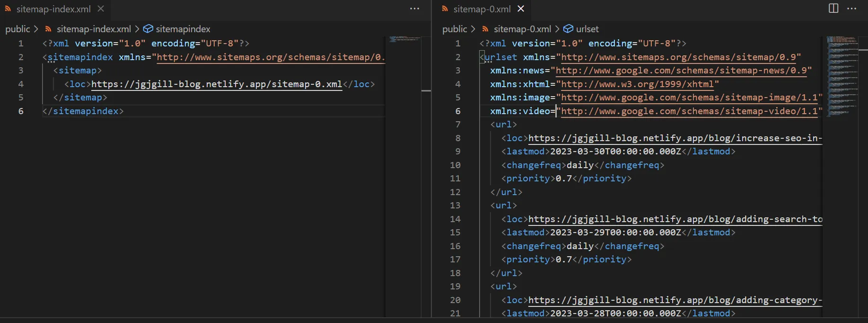Click the closing </sitemapindex> tag text
This screenshot has height=323, width=868.
(83, 111)
